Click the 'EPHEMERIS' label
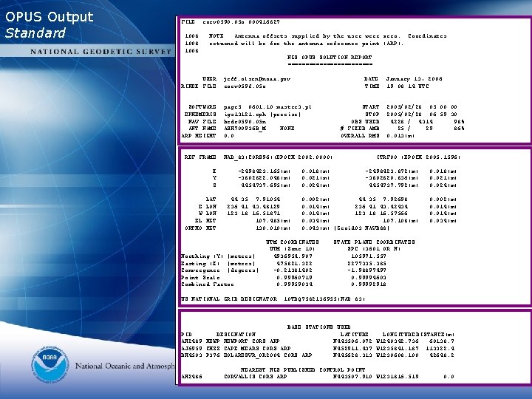 (200, 115)
